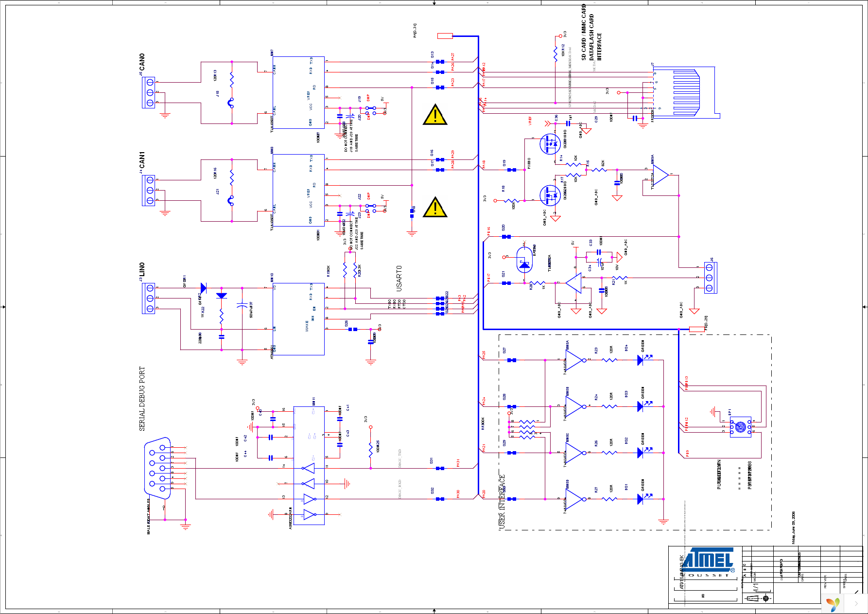Select the J3 LIN0 three-pin connector symbol
Viewport: 868px width, 614px height.
point(149,298)
